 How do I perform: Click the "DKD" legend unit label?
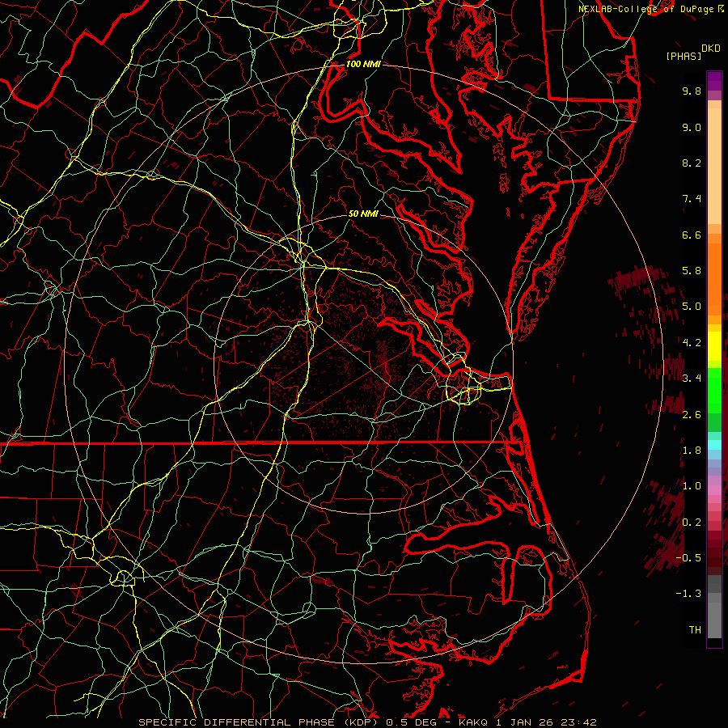710,48
